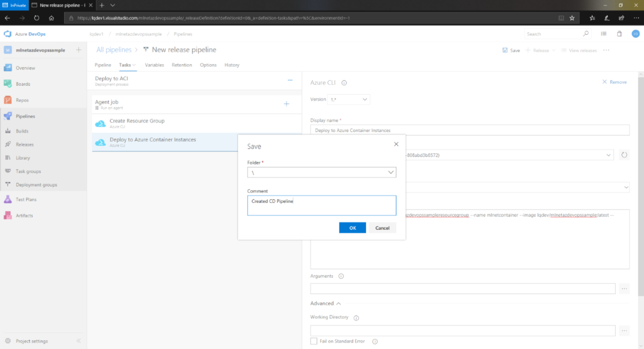Close the Save dialog with the X
The width and height of the screenshot is (644, 349).
click(396, 144)
